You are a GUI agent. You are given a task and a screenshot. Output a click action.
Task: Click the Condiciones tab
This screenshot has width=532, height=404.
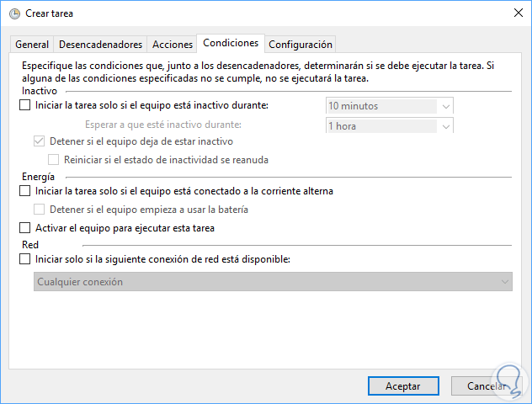[x=231, y=43]
